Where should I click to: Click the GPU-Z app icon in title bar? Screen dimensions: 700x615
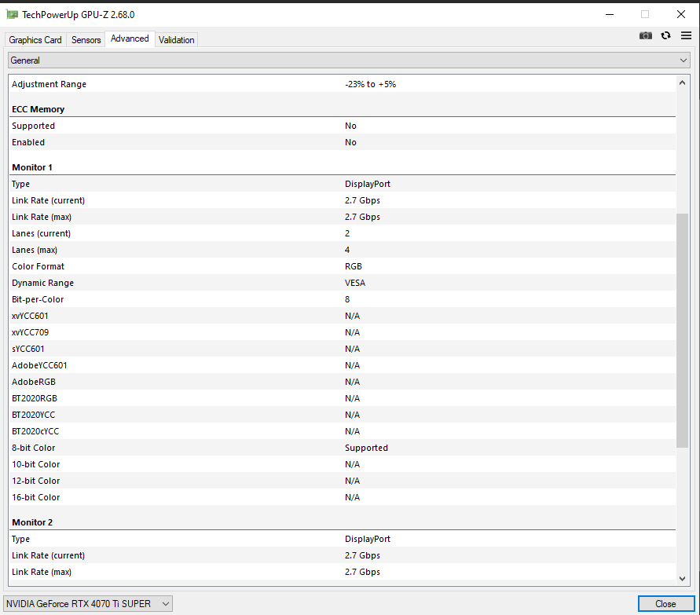(x=12, y=15)
